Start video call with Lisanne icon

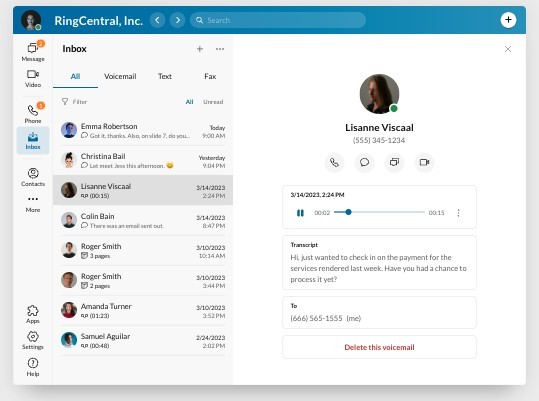[425, 162]
